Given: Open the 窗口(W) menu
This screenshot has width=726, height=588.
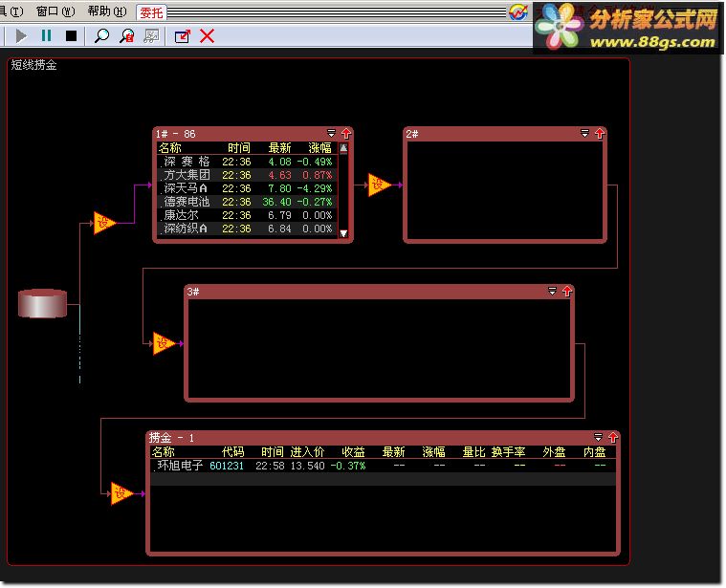Looking at the screenshot, I should (55, 11).
